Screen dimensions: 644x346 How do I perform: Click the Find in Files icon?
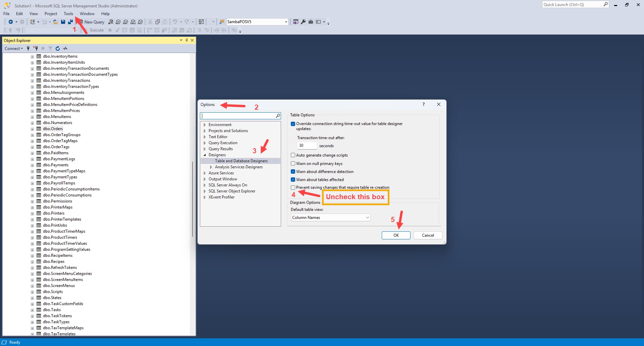[221, 22]
